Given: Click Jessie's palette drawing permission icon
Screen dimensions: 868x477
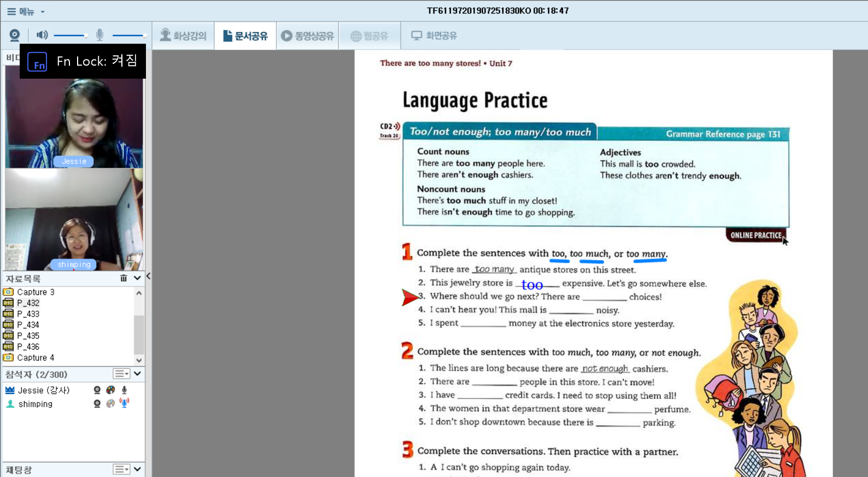Looking at the screenshot, I should [110, 390].
